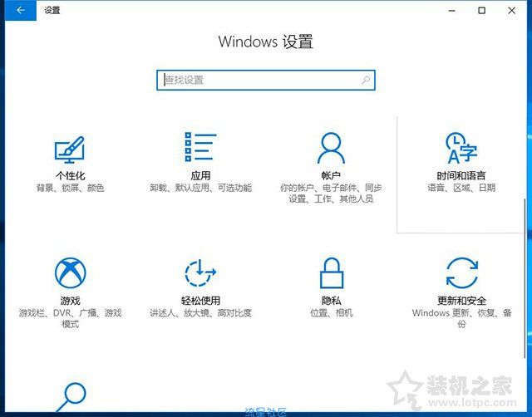Select the 个性化 title label

point(70,175)
